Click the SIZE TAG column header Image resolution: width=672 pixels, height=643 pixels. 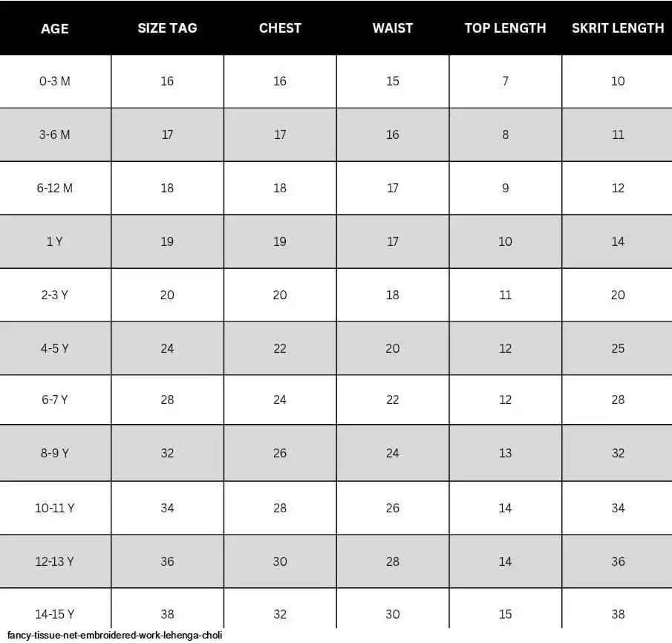[167, 28]
